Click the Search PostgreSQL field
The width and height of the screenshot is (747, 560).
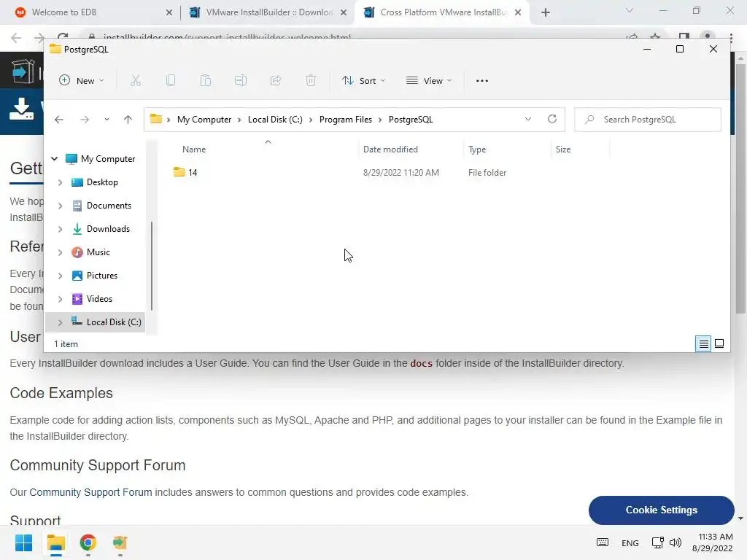(x=648, y=120)
